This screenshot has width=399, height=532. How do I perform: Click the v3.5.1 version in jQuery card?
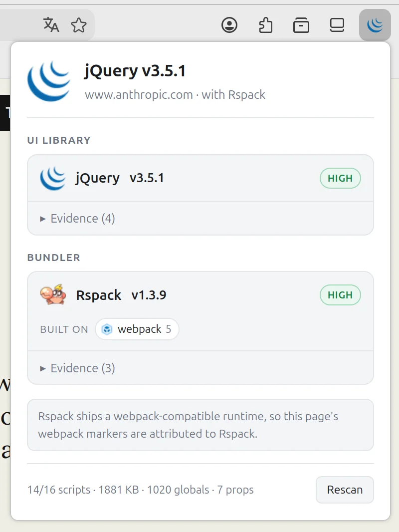click(147, 178)
